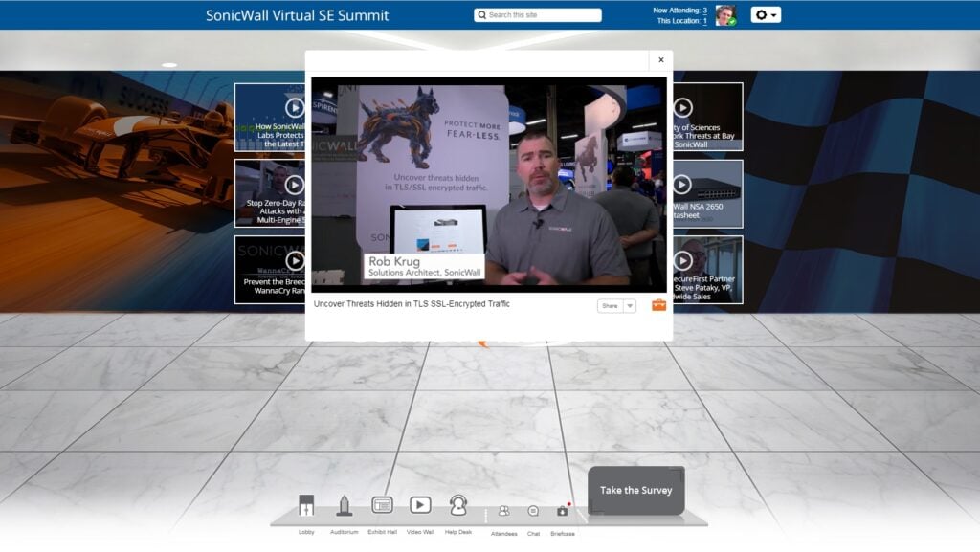Open the settings gear dropdown
Viewport: 980px width, 552px height.
click(766, 15)
